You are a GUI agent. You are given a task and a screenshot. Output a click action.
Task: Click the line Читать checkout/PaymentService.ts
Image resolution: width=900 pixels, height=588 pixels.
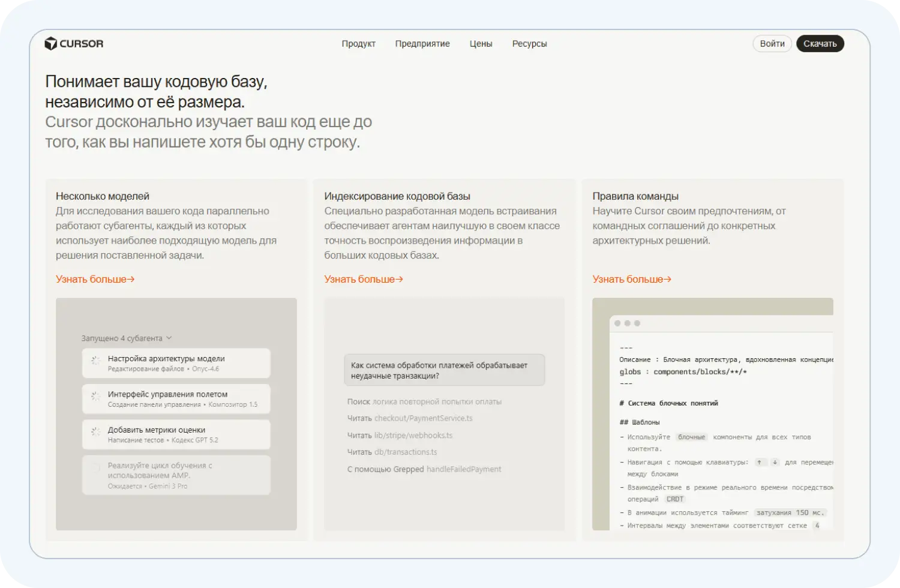click(x=410, y=418)
